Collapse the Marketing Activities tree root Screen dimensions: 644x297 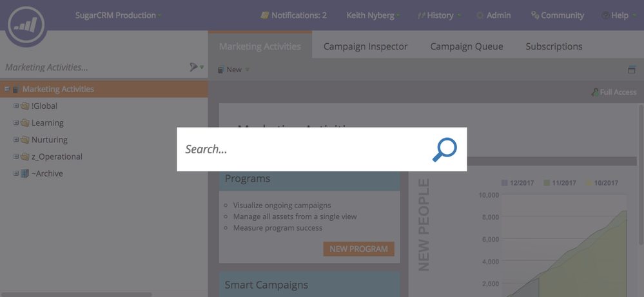(x=7, y=89)
